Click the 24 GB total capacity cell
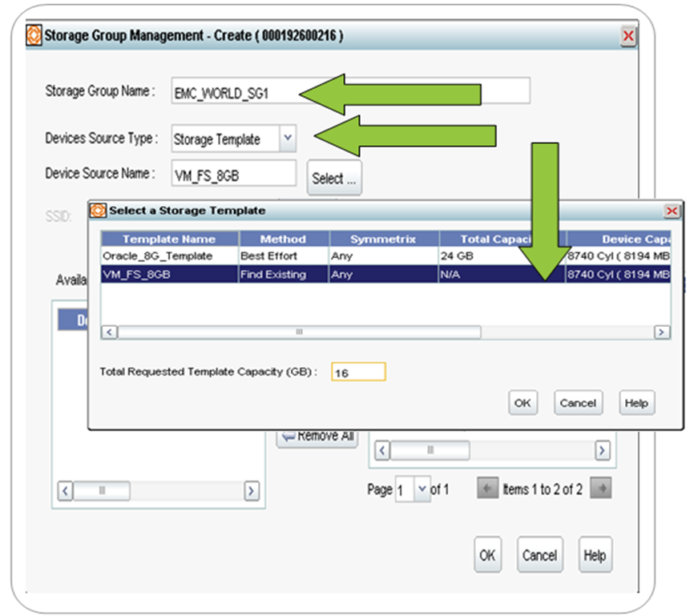 tap(502, 256)
